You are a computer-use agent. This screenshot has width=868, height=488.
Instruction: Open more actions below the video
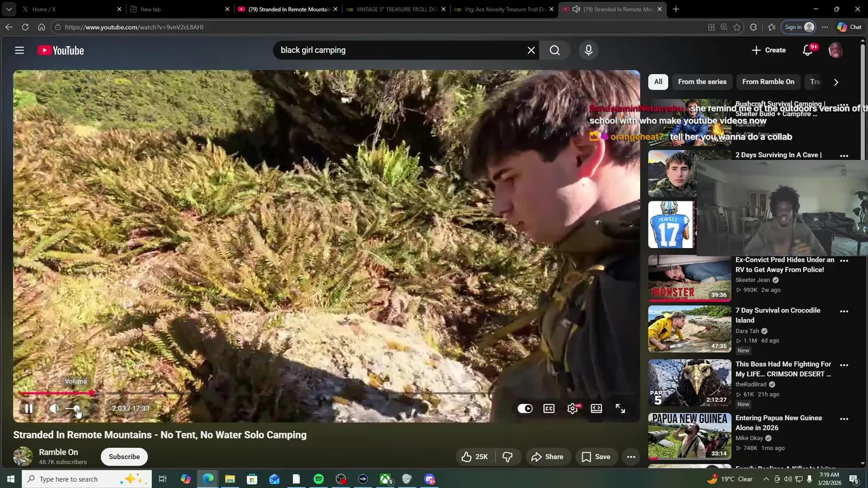[631, 457]
